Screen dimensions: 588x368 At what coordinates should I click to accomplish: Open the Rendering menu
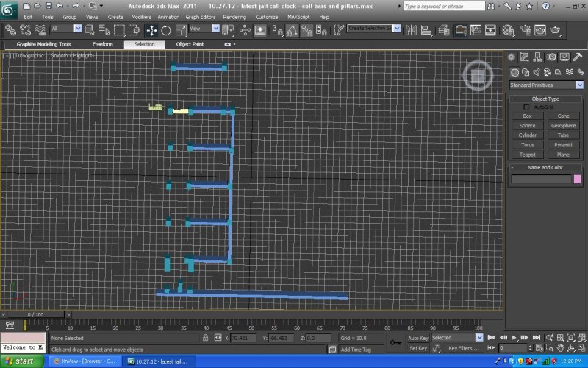click(x=234, y=17)
